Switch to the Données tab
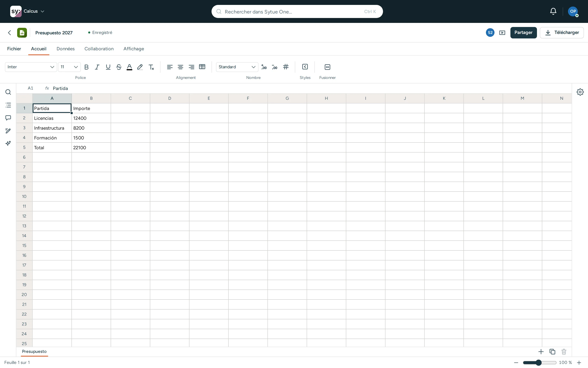 click(x=66, y=49)
